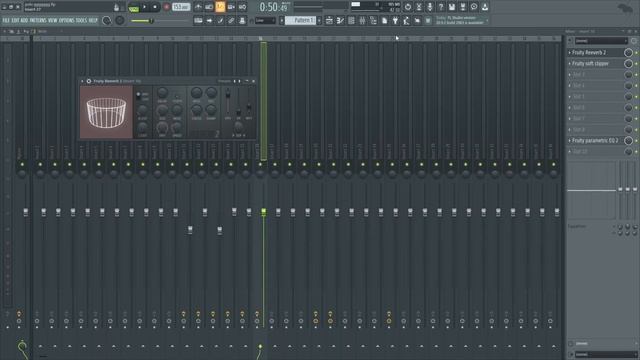Click the render to audio export icon

[x=463, y=7]
